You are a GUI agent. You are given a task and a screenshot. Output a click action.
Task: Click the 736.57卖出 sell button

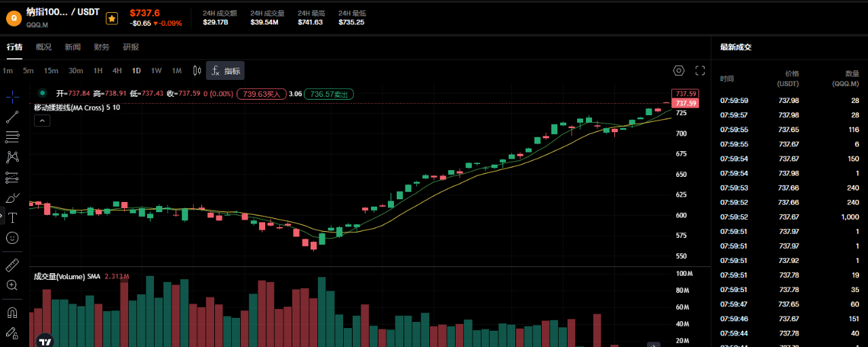pos(329,94)
